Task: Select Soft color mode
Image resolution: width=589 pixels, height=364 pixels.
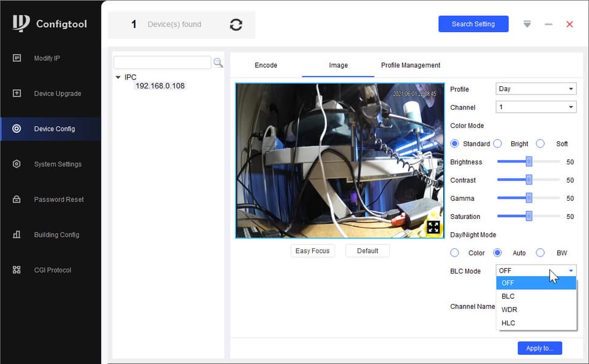Action: pyautogui.click(x=540, y=144)
